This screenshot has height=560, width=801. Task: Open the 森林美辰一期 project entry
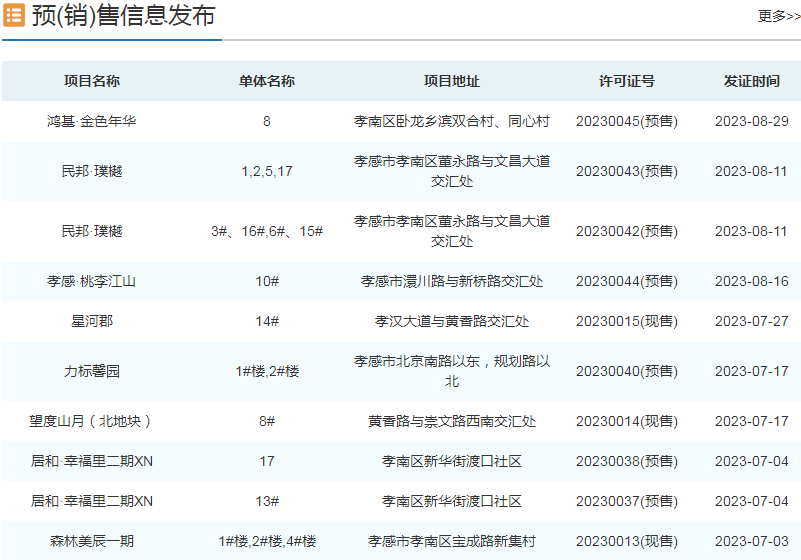(92, 541)
